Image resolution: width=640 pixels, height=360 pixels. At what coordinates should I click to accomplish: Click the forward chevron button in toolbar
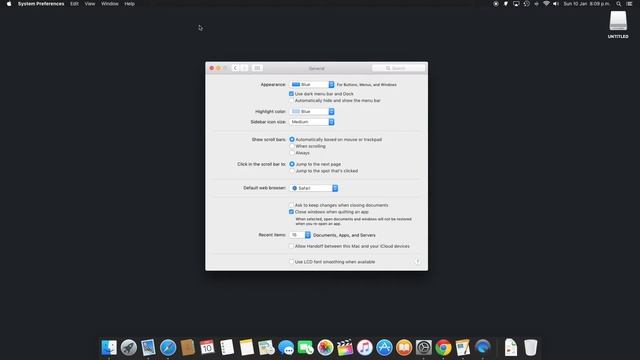click(x=244, y=68)
